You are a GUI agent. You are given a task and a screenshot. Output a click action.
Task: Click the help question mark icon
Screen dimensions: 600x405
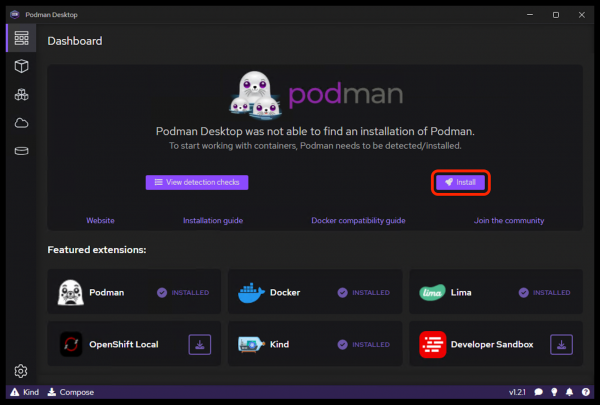coord(586,393)
